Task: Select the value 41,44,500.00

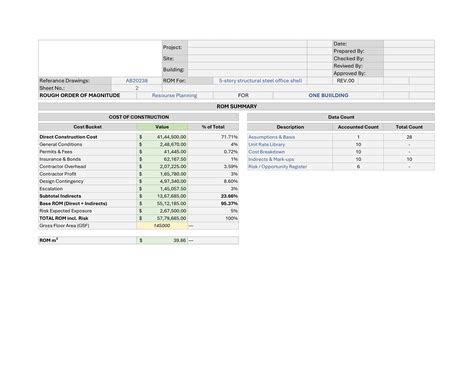Action: (162, 137)
